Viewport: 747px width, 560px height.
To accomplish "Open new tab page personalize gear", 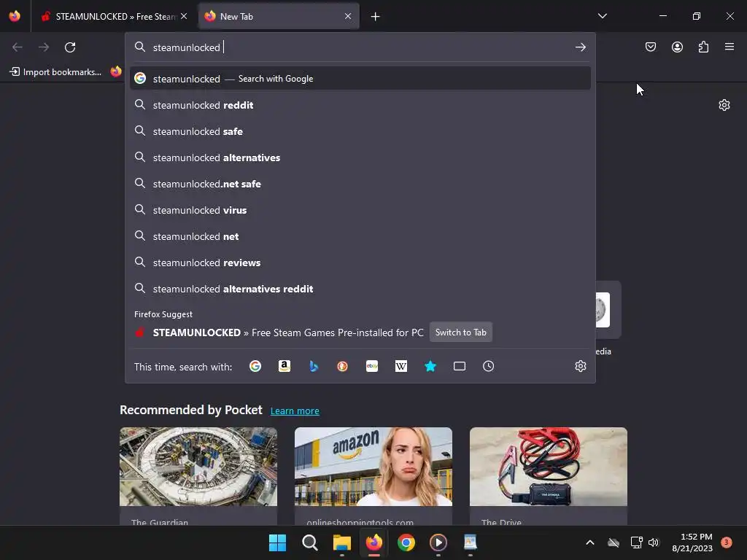I will point(724,105).
